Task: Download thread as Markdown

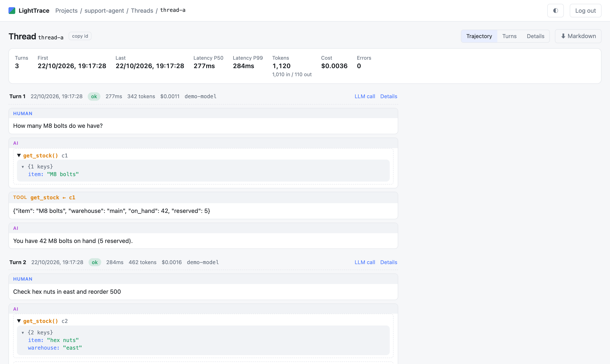Action: tap(578, 36)
